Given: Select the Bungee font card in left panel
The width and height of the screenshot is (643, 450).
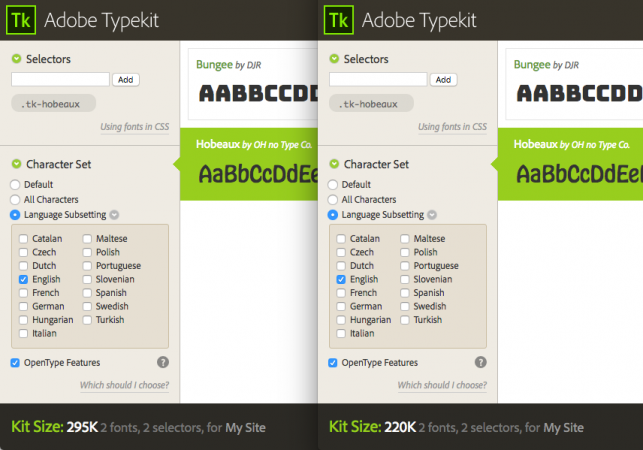Looking at the screenshot, I should tap(253, 84).
